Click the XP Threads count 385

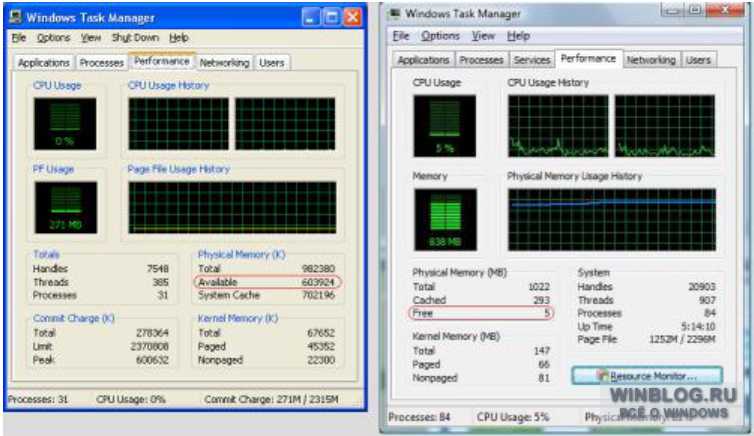point(160,282)
